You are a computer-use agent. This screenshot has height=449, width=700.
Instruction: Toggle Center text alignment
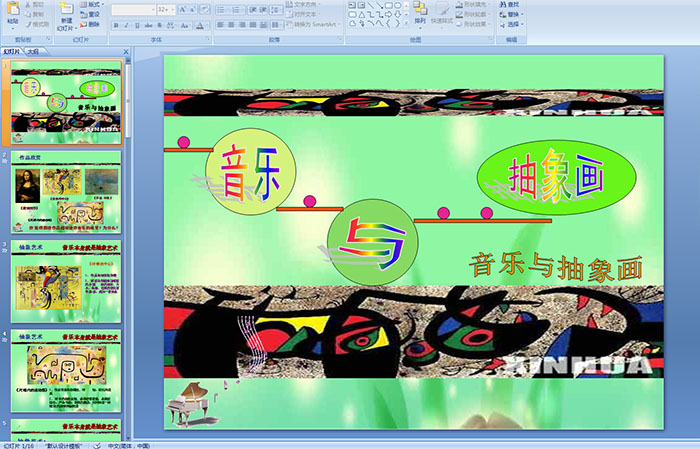pos(231,25)
